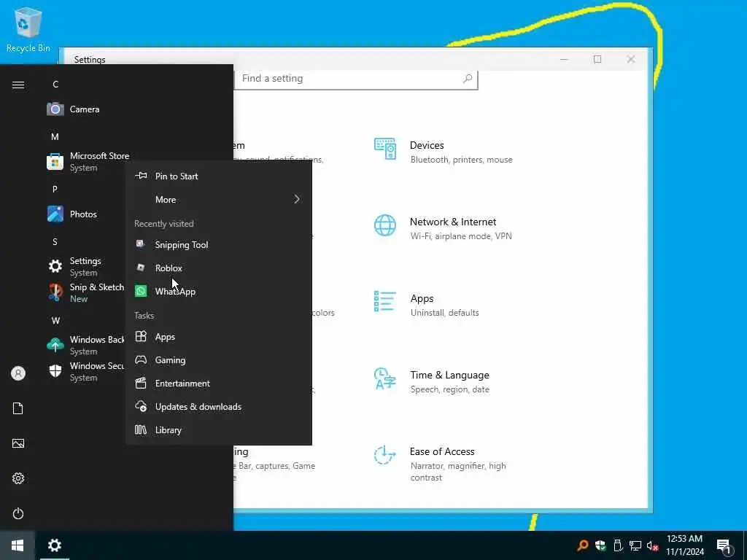Open Settings gear in Start rail
Viewport: 747px width, 560px height.
18,478
